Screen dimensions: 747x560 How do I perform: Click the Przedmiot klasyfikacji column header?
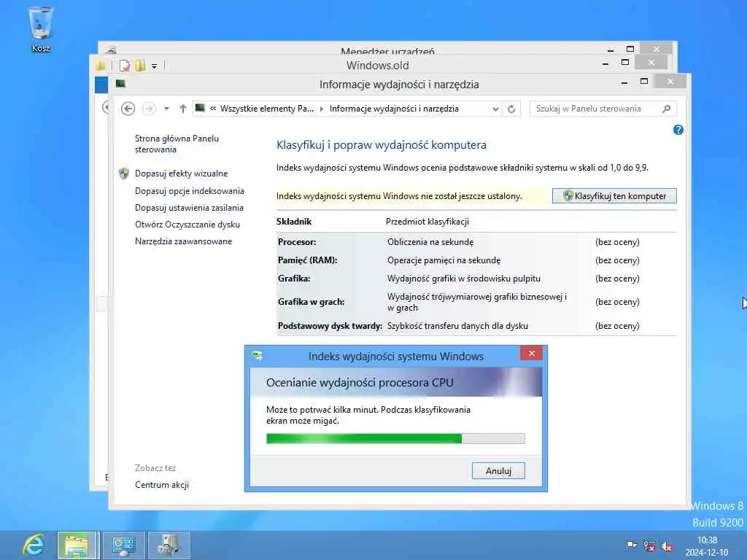pyautogui.click(x=427, y=222)
